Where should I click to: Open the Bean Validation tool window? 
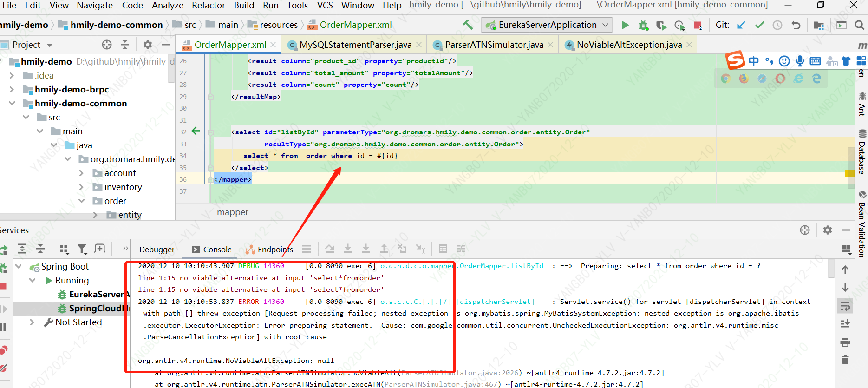pos(862,224)
